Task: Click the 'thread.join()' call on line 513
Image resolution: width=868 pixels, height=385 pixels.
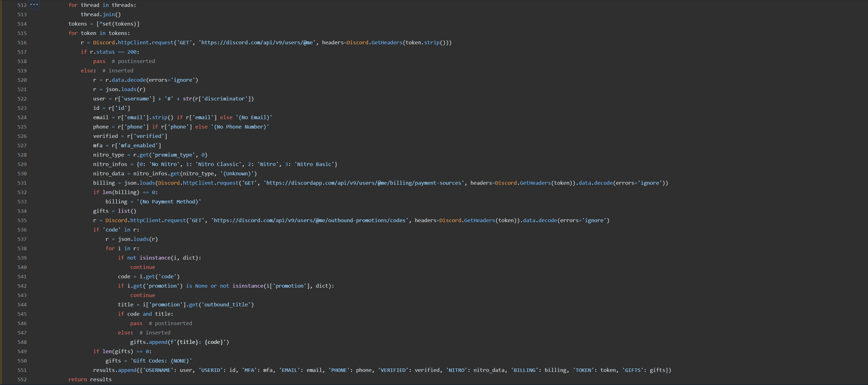Action: pyautogui.click(x=100, y=14)
